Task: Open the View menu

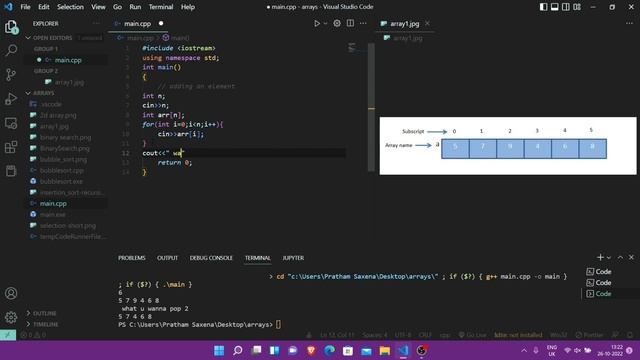Action: coord(98,7)
